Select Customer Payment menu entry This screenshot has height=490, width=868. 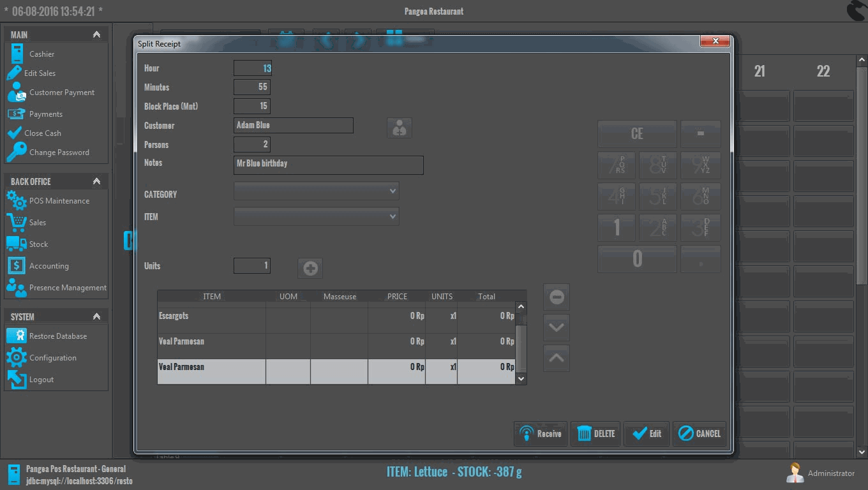(x=61, y=93)
